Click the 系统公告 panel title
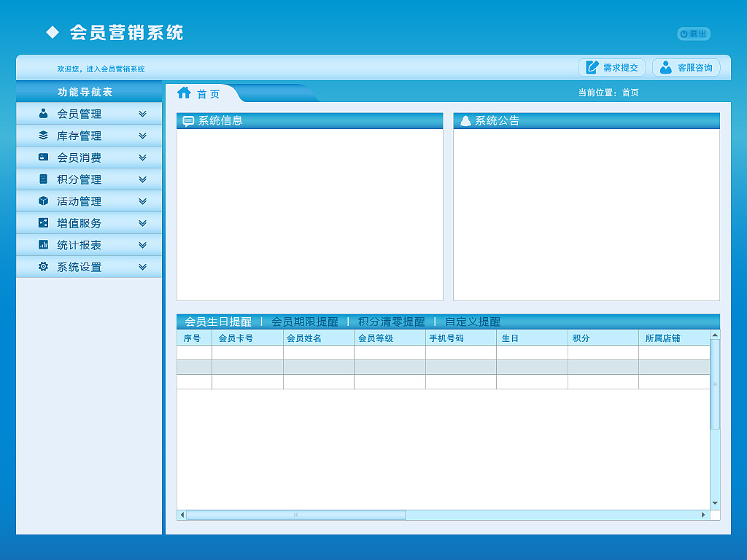The height and width of the screenshot is (560, 747). click(x=497, y=121)
